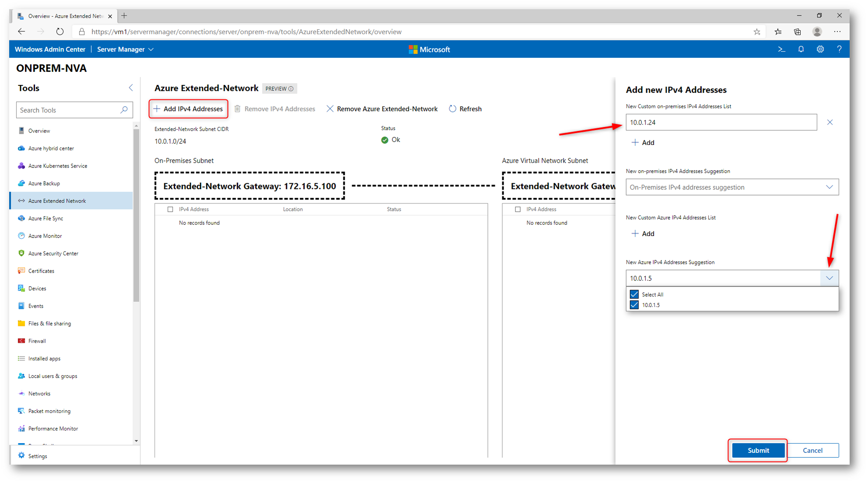The image size is (868, 483).
Task: Add page to favorites star icon
Action: (757, 31)
